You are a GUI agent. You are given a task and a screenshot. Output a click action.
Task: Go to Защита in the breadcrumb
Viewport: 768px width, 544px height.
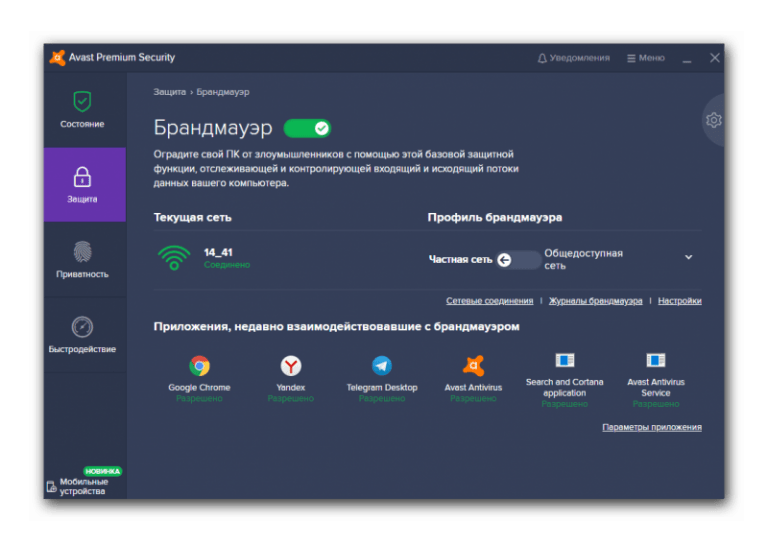pos(169,92)
